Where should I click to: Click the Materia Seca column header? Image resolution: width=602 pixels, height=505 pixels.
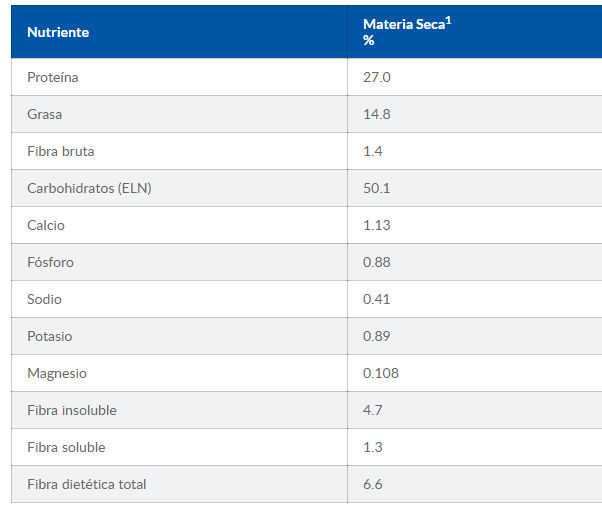(x=403, y=25)
